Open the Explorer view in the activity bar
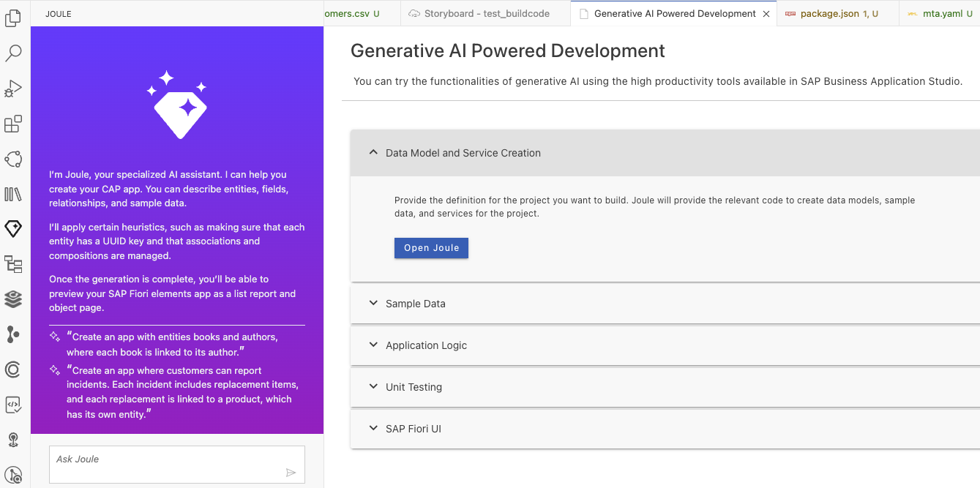 [13, 18]
